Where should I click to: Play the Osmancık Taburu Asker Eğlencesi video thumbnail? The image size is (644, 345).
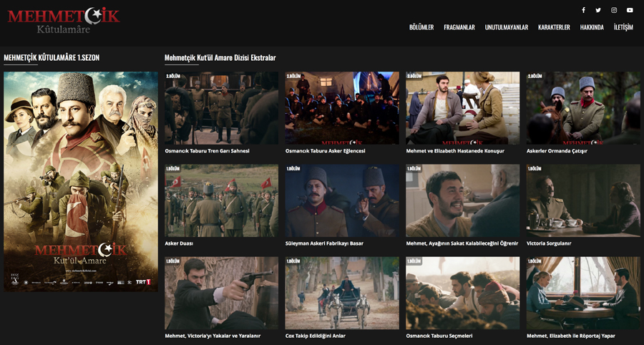[342, 108]
